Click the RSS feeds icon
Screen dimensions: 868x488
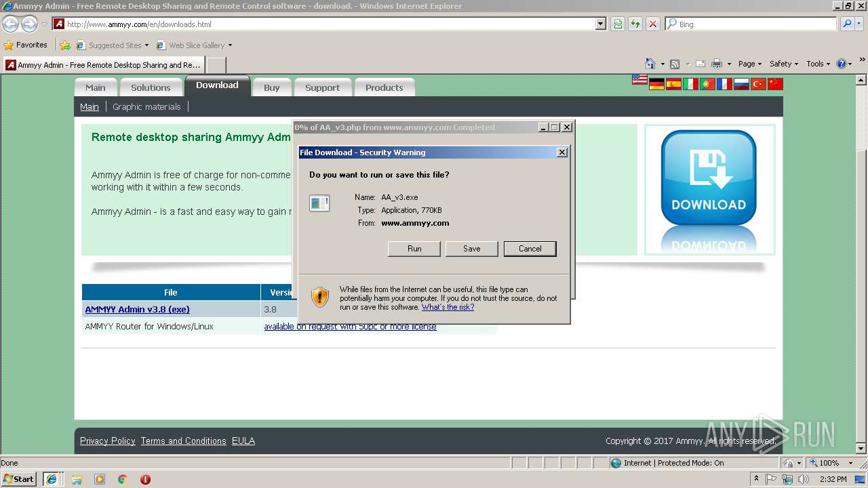[675, 64]
